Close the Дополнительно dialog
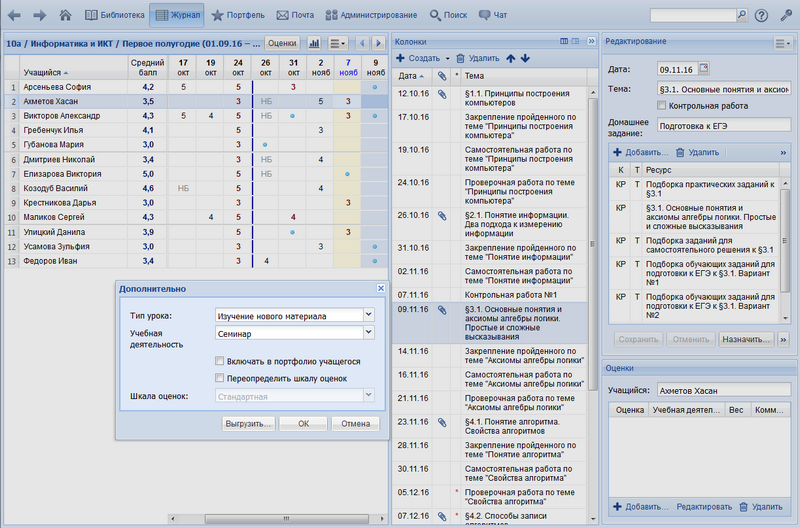Viewport: 800px width, 528px height. 380,289
